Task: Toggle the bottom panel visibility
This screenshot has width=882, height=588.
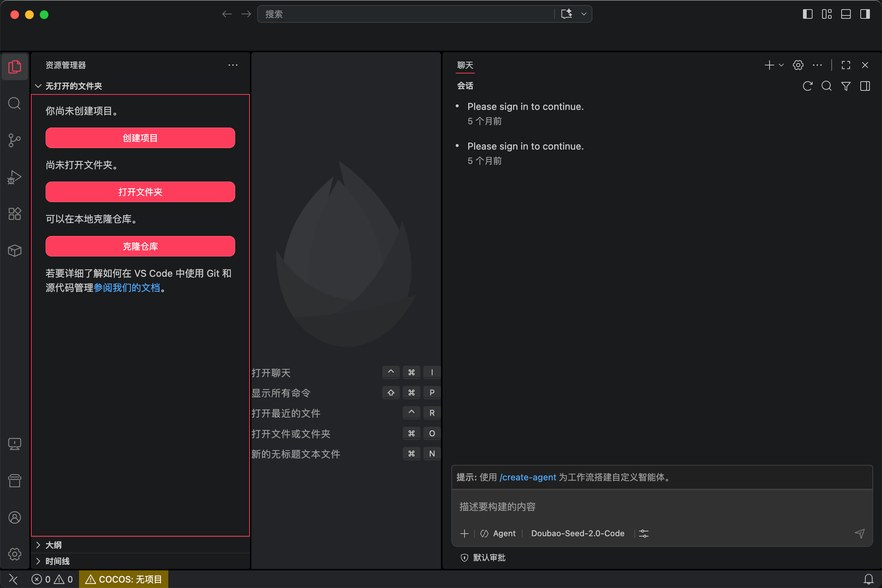Action: point(846,14)
